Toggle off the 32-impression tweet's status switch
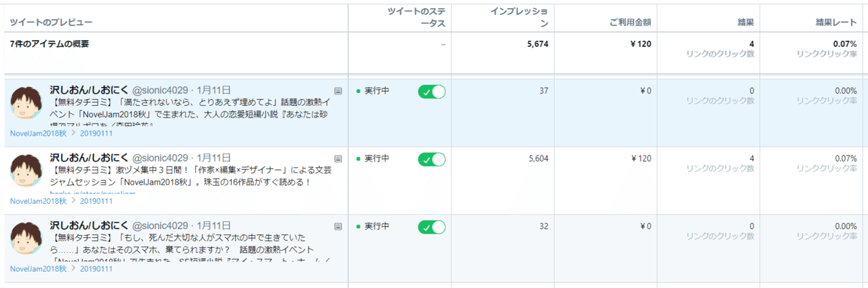Image resolution: width=868 pixels, height=288 pixels. coord(432,227)
